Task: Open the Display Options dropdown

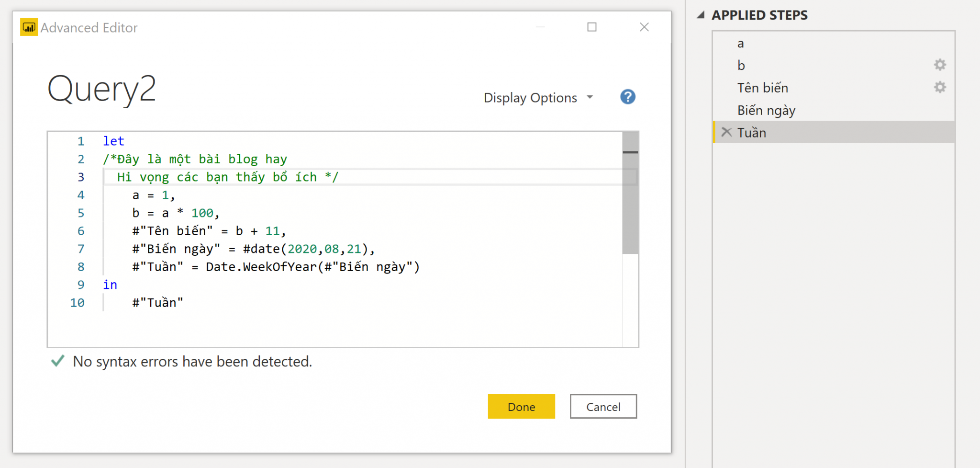Action: 537,97
